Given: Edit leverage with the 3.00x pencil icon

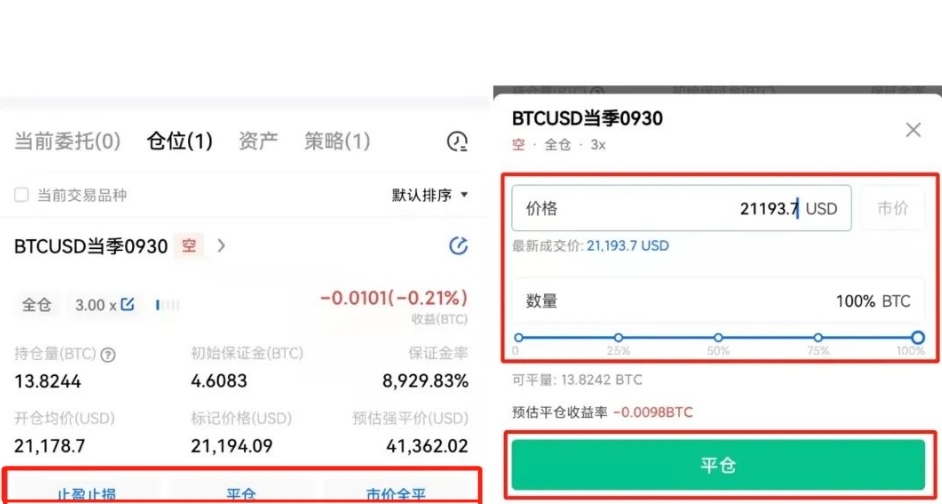Looking at the screenshot, I should click(127, 305).
